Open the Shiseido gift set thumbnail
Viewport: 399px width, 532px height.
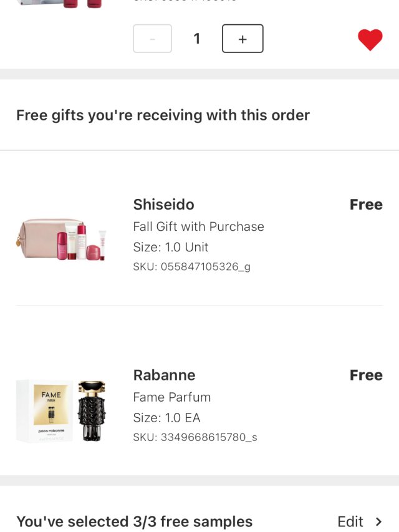tap(61, 239)
